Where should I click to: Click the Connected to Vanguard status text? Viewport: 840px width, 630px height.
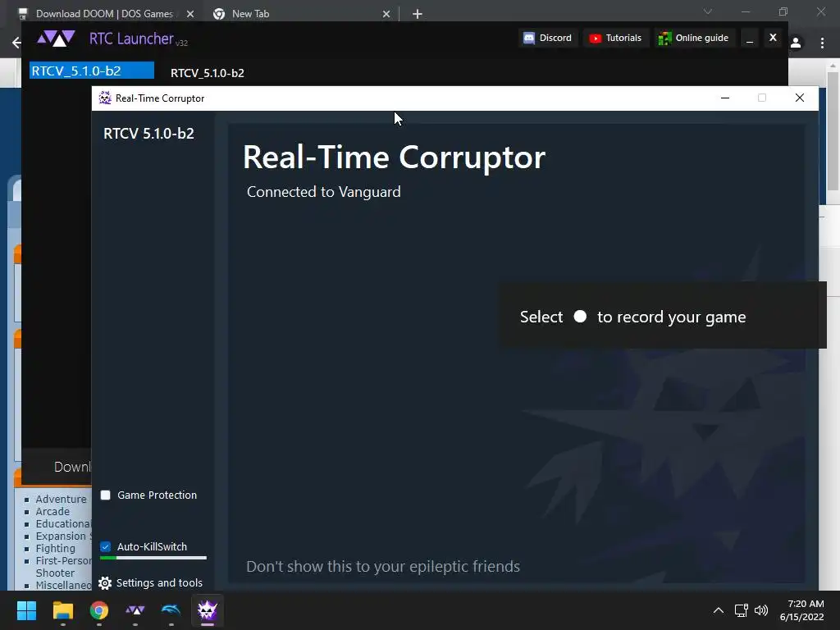pyautogui.click(x=323, y=192)
